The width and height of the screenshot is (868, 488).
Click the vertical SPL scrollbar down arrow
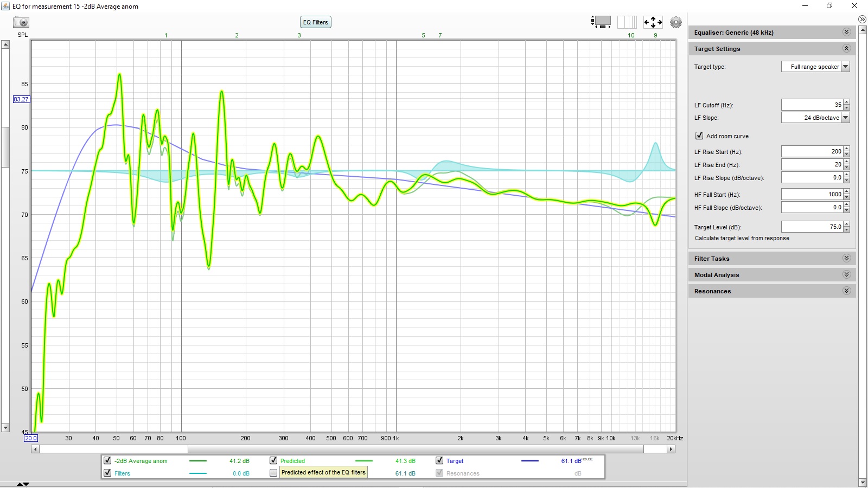click(5, 428)
